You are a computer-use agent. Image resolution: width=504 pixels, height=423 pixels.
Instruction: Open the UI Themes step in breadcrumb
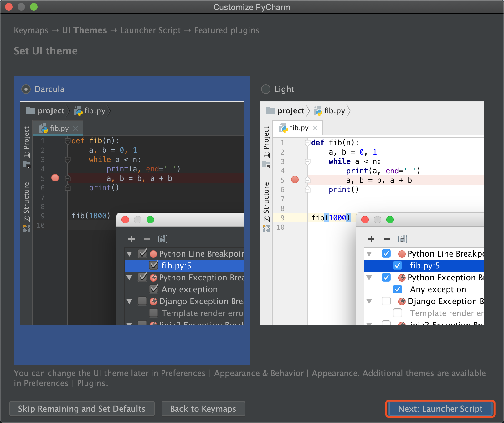85,30
